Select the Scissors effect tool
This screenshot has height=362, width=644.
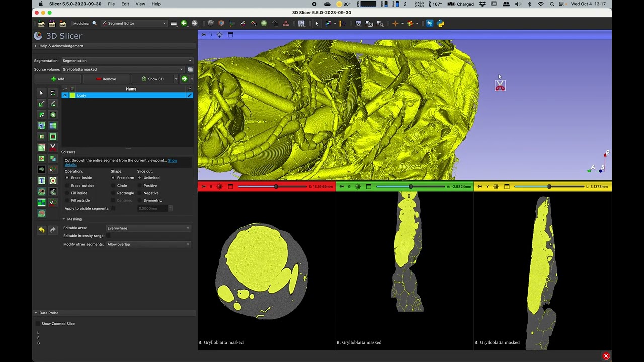(x=53, y=147)
